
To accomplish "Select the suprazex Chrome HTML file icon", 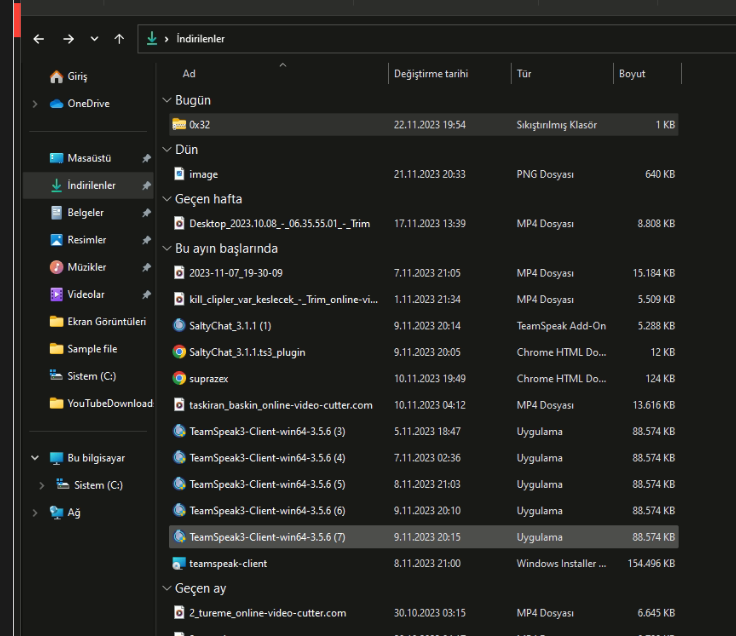I will coord(179,378).
